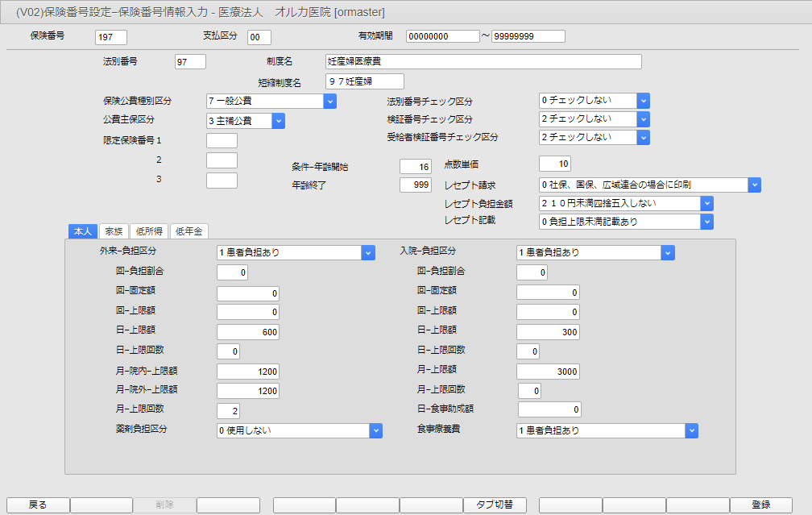Expand the レセプト負担金額 dropdown
The width and height of the screenshot is (812, 515).
(706, 203)
